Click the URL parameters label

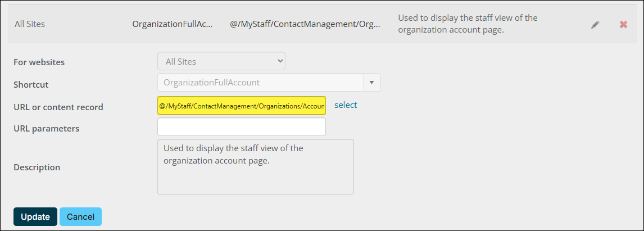(x=47, y=128)
